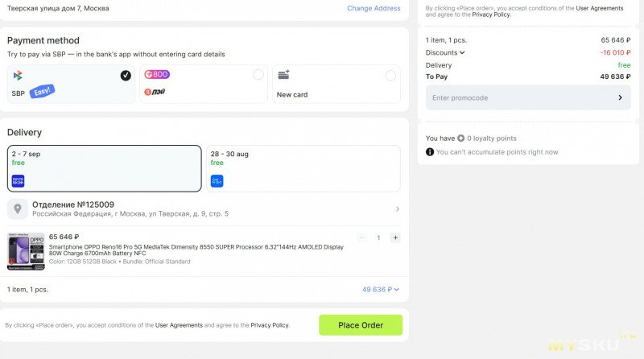The image size is (644, 359).
Task: Choose the New card radio option
Action: (390, 76)
